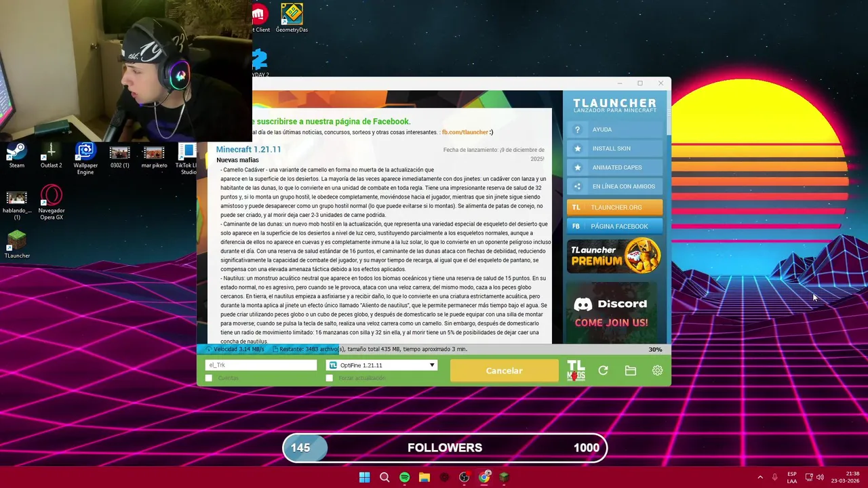868x488 pixels.
Task: Open the OptiFine 1.21.11 version dropdown
Action: coord(382,365)
